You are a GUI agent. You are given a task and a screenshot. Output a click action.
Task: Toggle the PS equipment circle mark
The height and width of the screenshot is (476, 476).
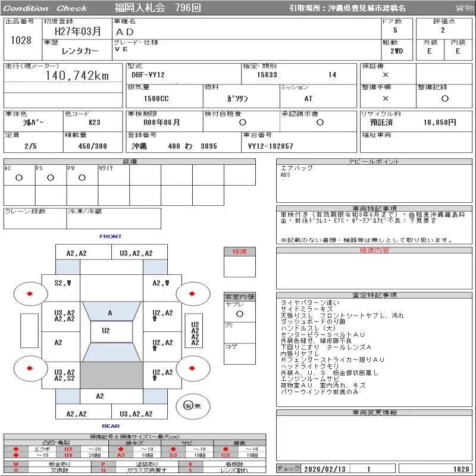[x=51, y=177]
